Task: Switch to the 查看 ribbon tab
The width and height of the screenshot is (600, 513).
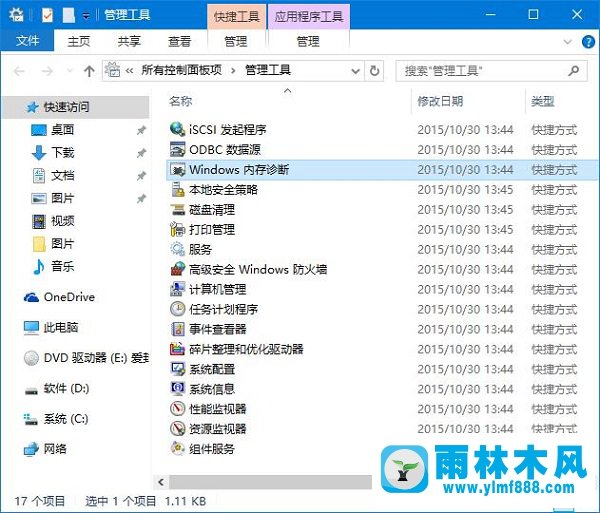Action: click(x=179, y=41)
